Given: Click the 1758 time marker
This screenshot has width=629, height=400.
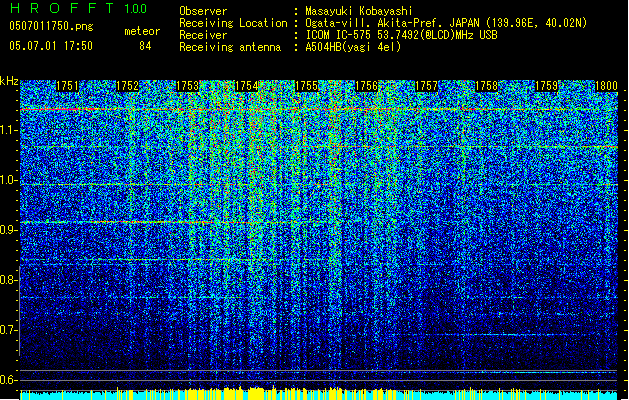Looking at the screenshot, I should [487, 86].
